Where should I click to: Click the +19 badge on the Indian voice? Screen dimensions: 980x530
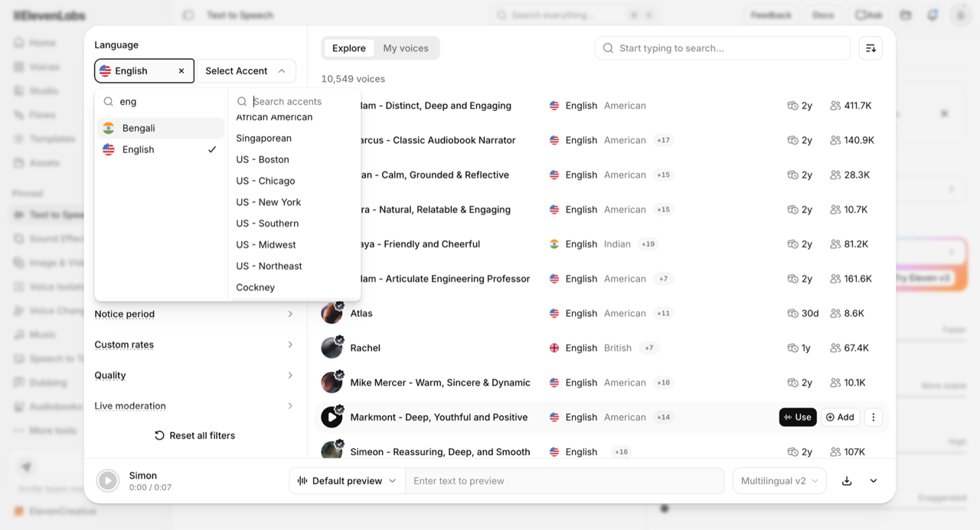coord(648,244)
